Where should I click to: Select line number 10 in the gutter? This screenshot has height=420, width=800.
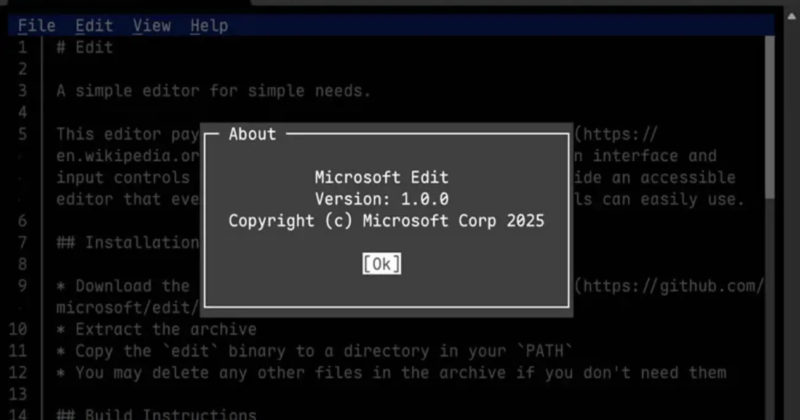[20, 330]
